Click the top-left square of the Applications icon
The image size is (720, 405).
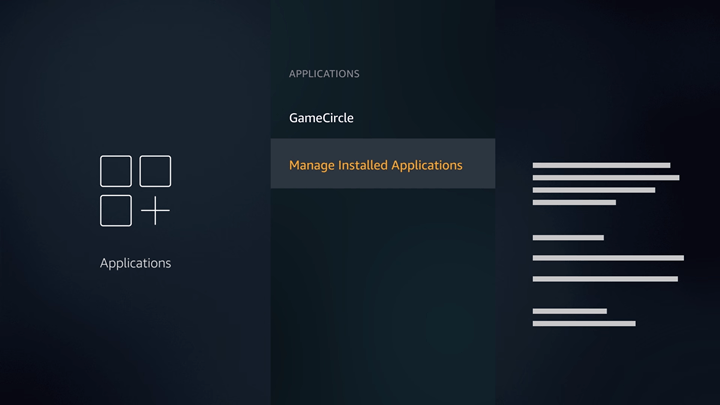(x=116, y=171)
